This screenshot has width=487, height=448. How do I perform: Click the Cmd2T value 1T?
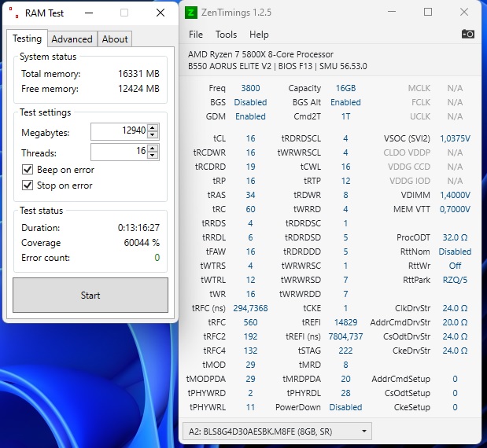point(345,116)
